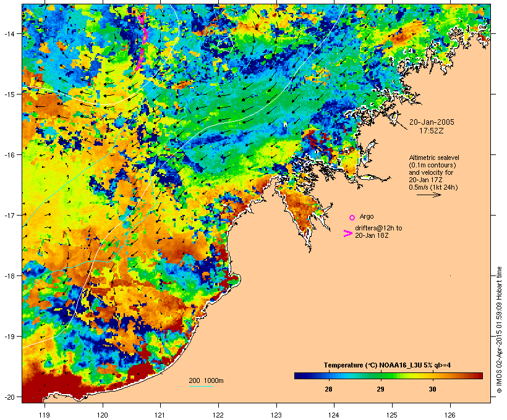507x420 pixels.
Task: Click the longitude label '126'
Action: coord(450,415)
